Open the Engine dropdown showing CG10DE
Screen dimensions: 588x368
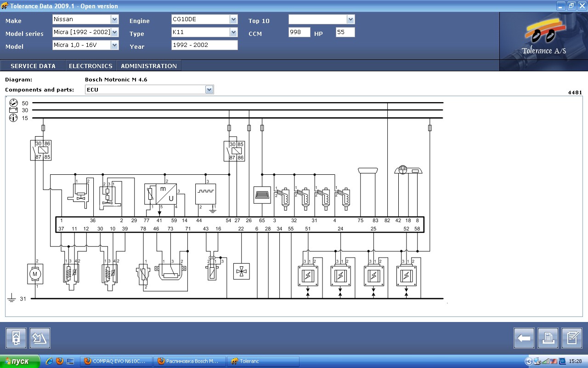233,19
